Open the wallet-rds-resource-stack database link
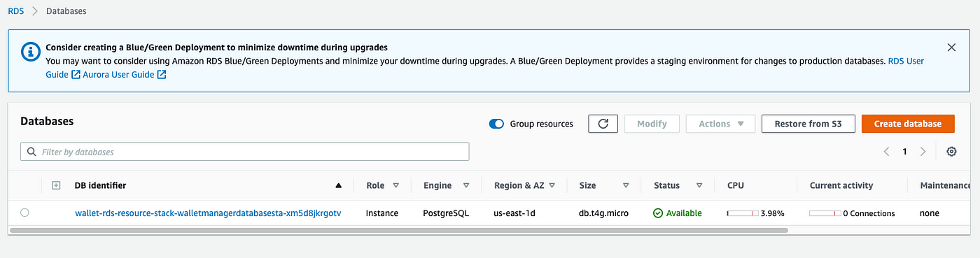 coord(208,213)
